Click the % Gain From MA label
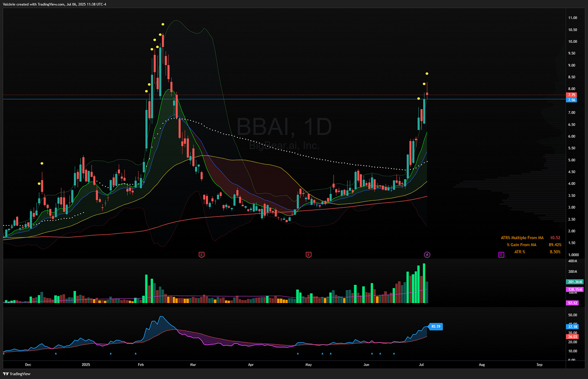The height and width of the screenshot is (379, 588). click(x=521, y=244)
